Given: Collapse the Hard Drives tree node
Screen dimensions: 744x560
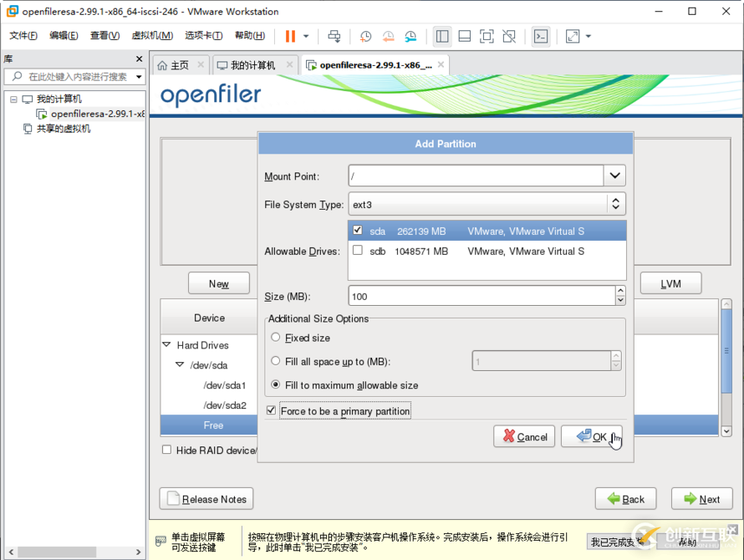Looking at the screenshot, I should (x=166, y=344).
